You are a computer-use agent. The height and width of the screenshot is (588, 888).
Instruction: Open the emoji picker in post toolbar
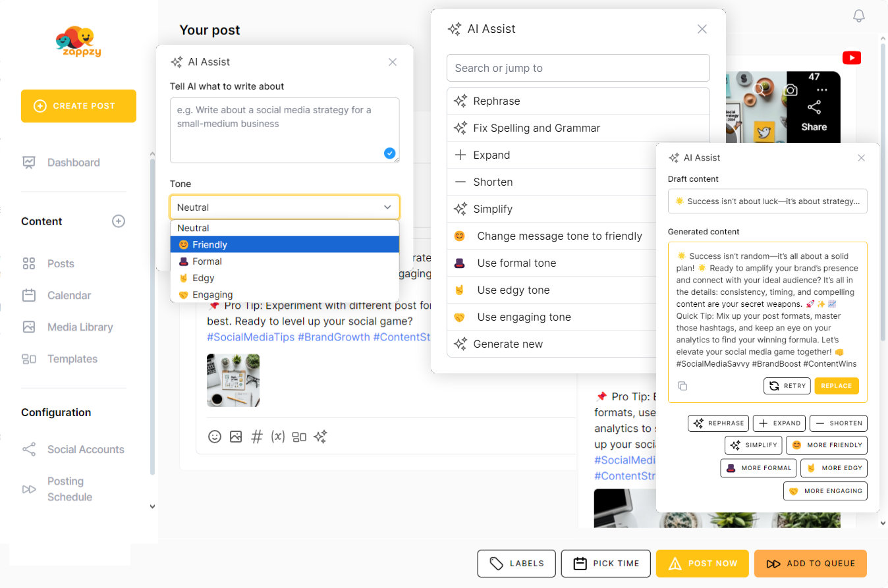click(x=215, y=436)
